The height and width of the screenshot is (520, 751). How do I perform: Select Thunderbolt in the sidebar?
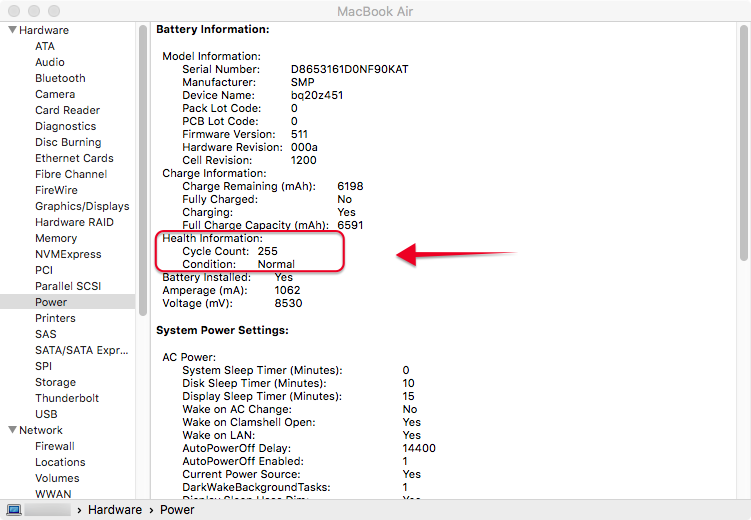pyautogui.click(x=67, y=398)
